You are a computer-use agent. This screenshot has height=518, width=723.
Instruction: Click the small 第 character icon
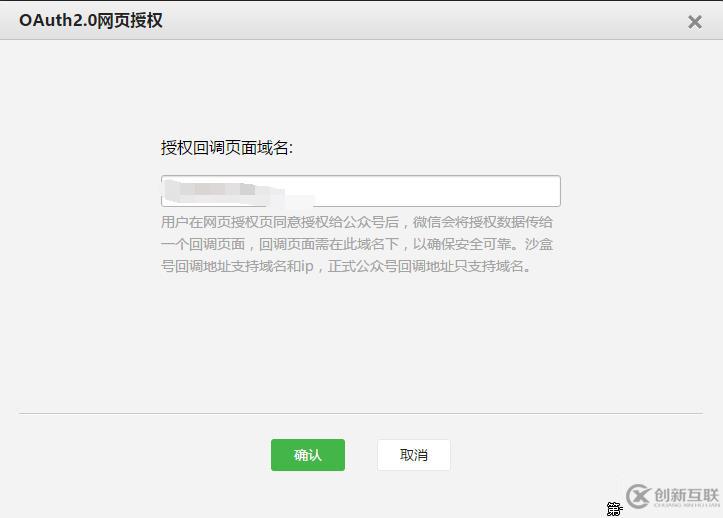613,509
